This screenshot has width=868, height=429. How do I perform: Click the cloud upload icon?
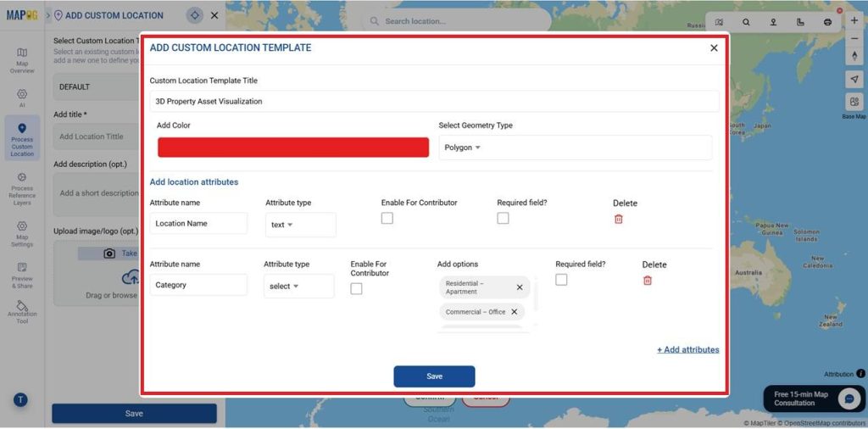coord(131,276)
